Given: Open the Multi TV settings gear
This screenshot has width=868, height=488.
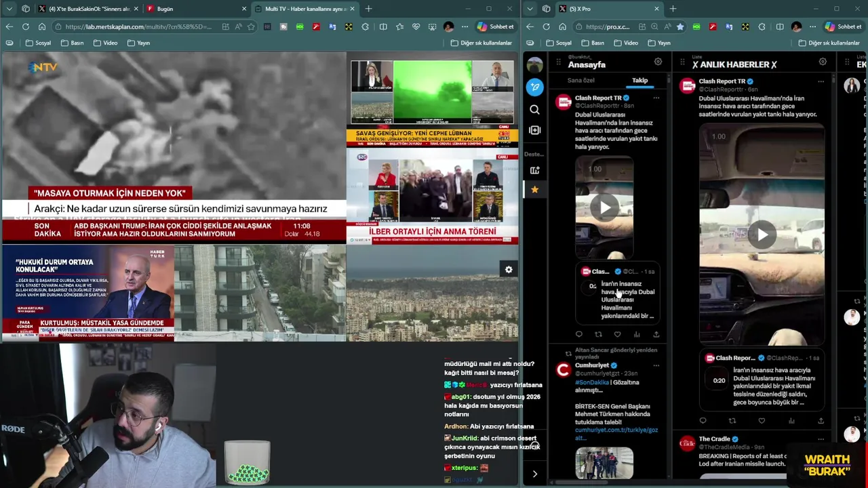Looking at the screenshot, I should (509, 270).
